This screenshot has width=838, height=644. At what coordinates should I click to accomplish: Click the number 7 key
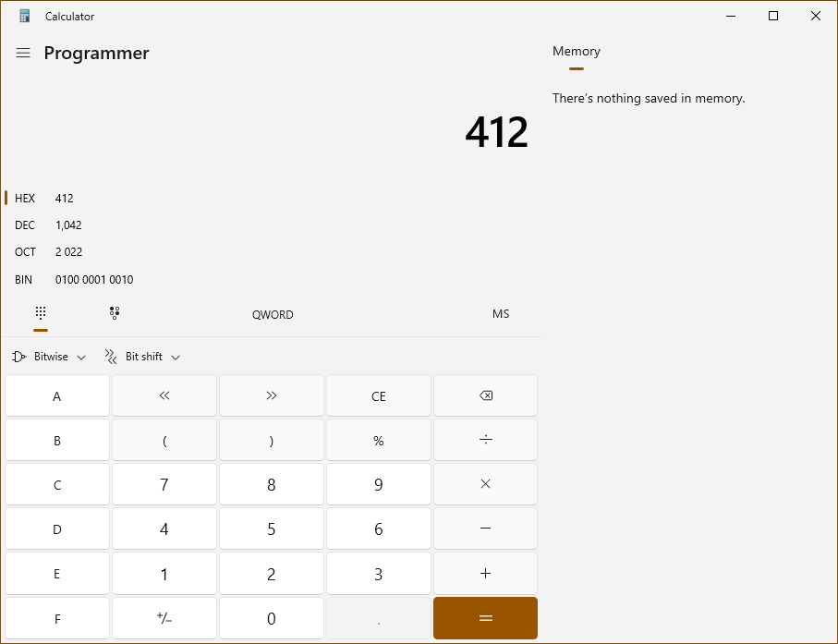click(x=164, y=484)
